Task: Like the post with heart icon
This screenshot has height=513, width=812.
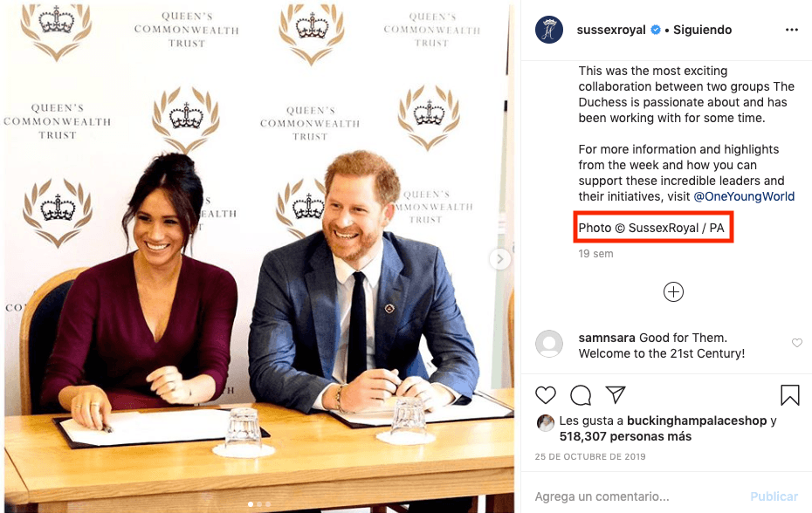Action: click(x=546, y=395)
